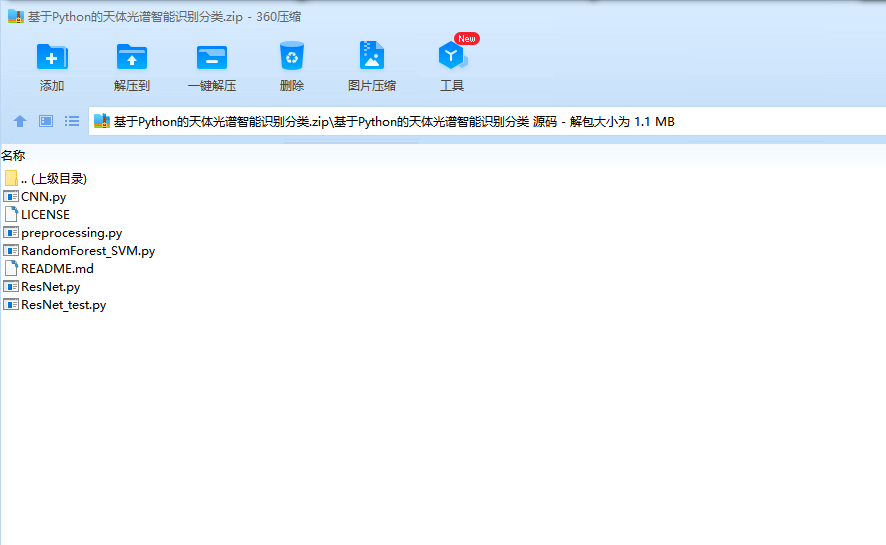Click the archive icon in the address bar
This screenshot has height=545, width=886.
[x=102, y=121]
